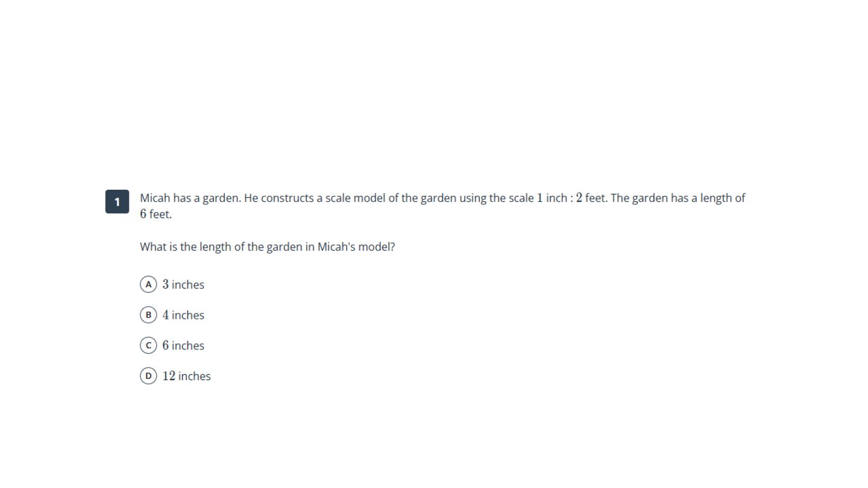The image size is (868, 488).
Task: Click the word "inches" in option C
Action: [188, 346]
